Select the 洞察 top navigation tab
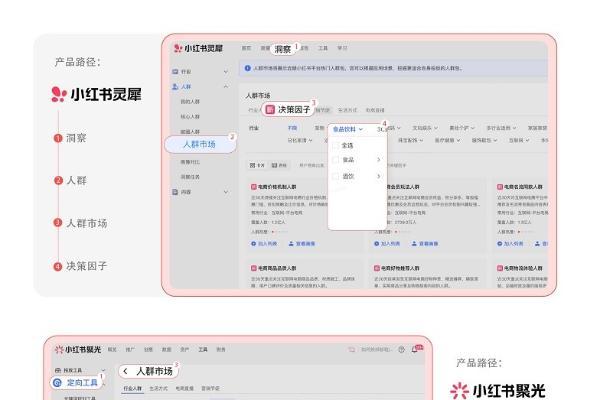The image size is (600, 400). point(282,47)
